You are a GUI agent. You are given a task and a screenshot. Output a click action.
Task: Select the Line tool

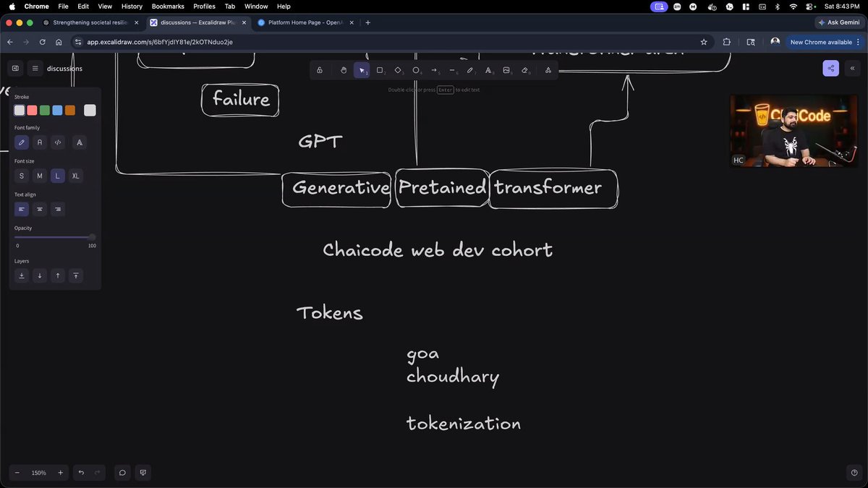tap(452, 70)
